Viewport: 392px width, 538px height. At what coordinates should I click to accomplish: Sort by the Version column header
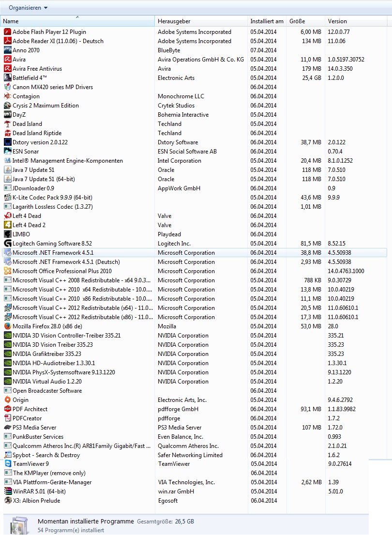tap(355, 21)
